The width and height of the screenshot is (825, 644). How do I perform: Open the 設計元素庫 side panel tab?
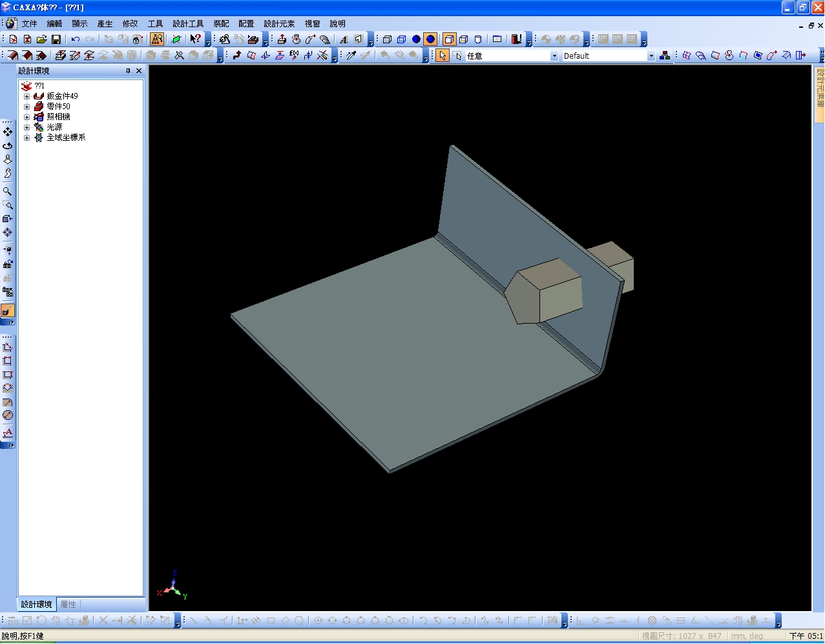820,94
